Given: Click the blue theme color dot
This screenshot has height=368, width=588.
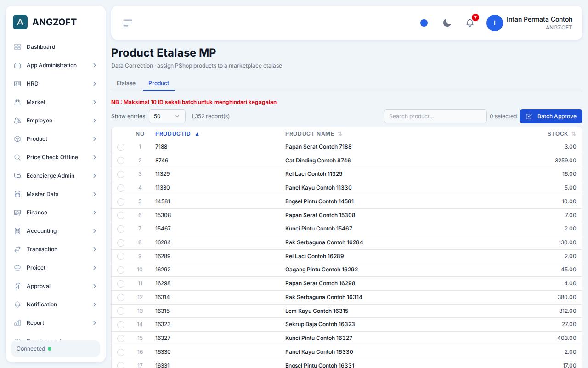Looking at the screenshot, I should tap(424, 23).
